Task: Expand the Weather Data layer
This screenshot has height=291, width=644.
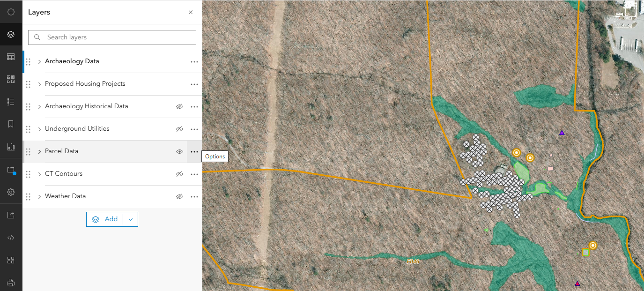Action: point(39,196)
